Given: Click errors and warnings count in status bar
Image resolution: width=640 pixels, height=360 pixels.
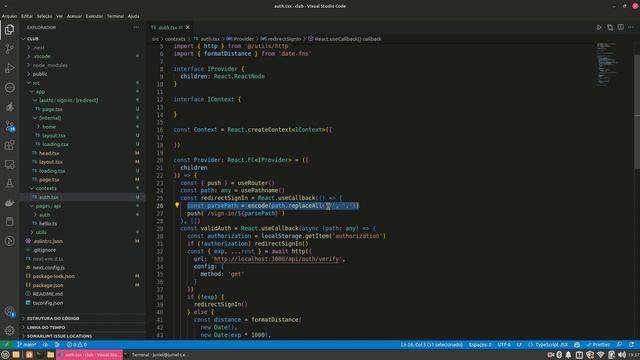Looking at the screenshot, I should click(77, 344).
